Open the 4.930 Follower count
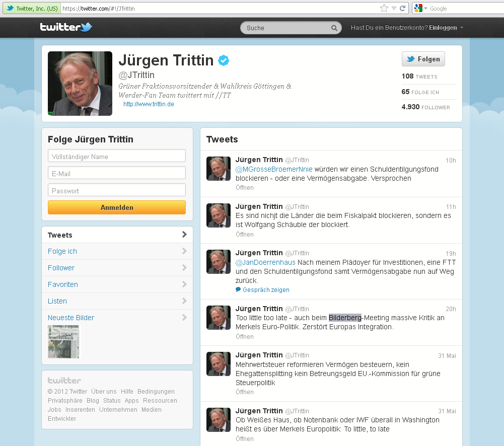 click(425, 107)
